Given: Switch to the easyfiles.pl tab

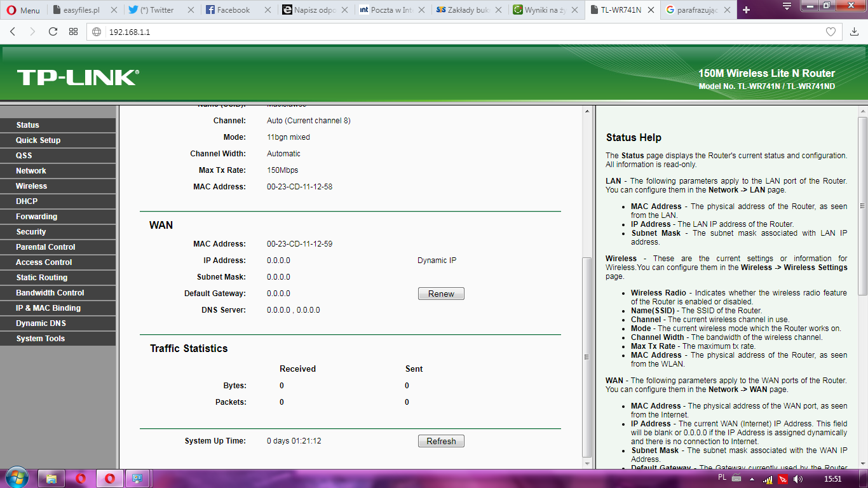Looking at the screenshot, I should click(85, 10).
